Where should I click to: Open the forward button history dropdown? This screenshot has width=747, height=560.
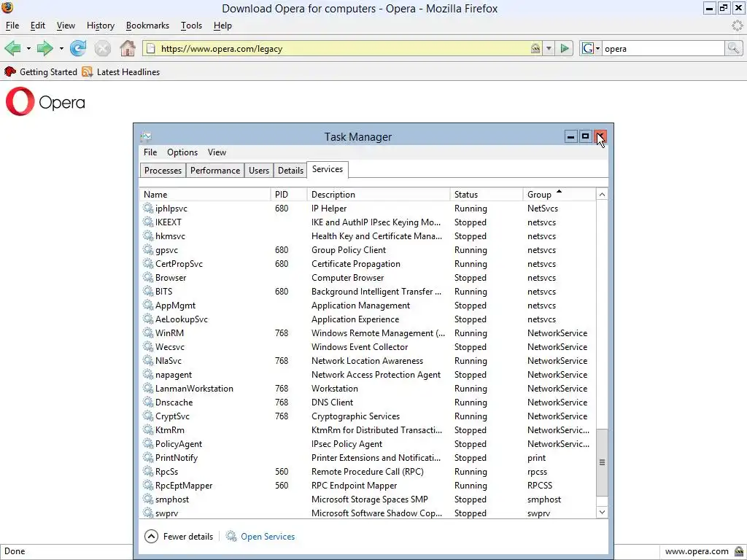[x=61, y=49]
